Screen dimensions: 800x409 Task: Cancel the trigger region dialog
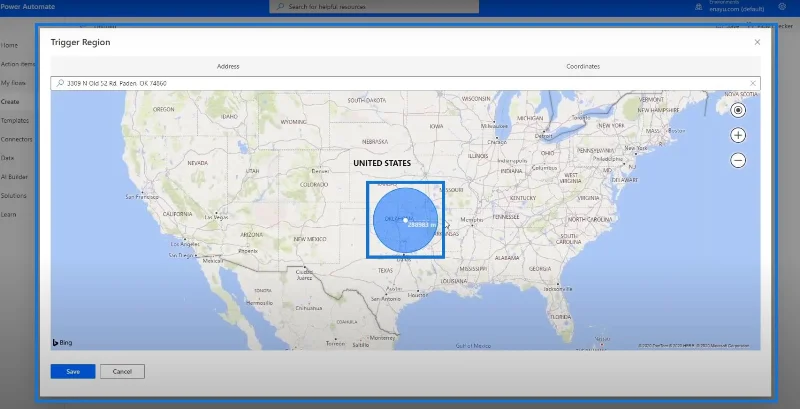tap(122, 371)
